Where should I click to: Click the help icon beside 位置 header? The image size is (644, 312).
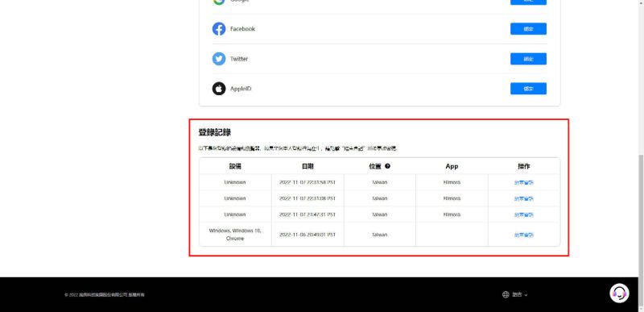click(388, 166)
